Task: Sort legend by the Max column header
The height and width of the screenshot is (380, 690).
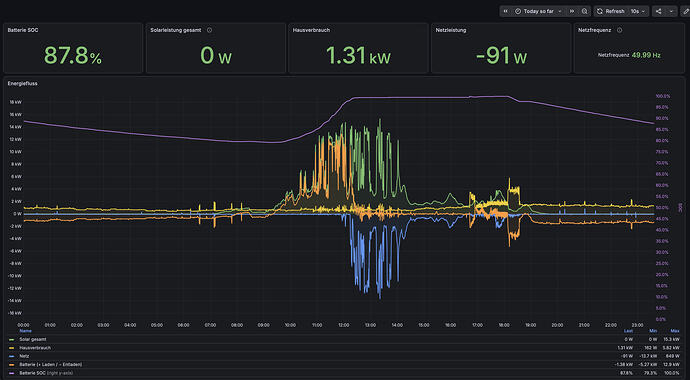Action: coord(675,331)
